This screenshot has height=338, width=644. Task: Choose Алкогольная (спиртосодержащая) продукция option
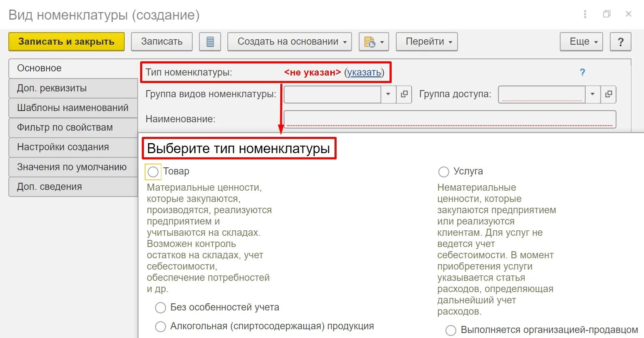pos(161,326)
